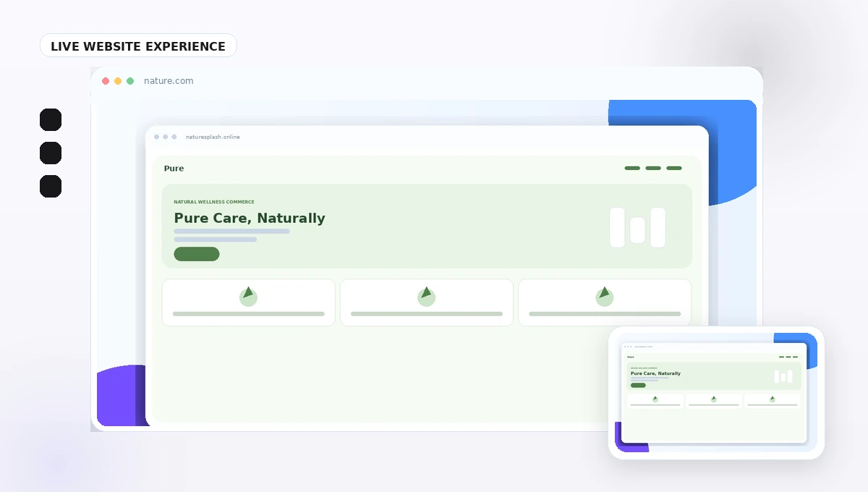This screenshot has width=868, height=492.
Task: Click the Natural Wellness Commerce label
Action: [x=214, y=202]
